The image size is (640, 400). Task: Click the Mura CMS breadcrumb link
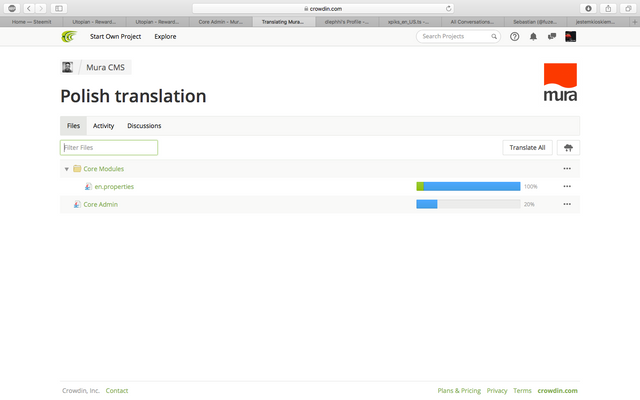pos(105,67)
